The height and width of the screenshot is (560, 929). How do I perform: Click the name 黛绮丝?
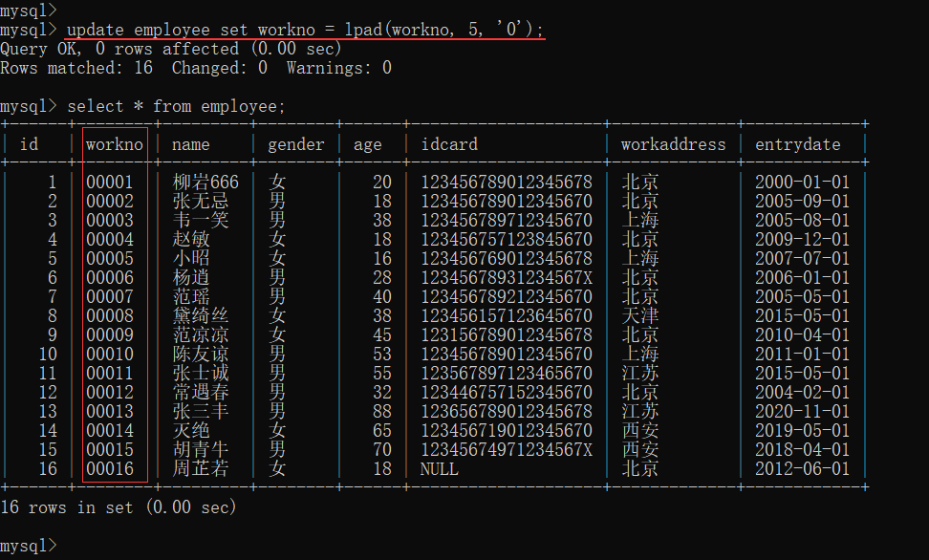coord(201,316)
